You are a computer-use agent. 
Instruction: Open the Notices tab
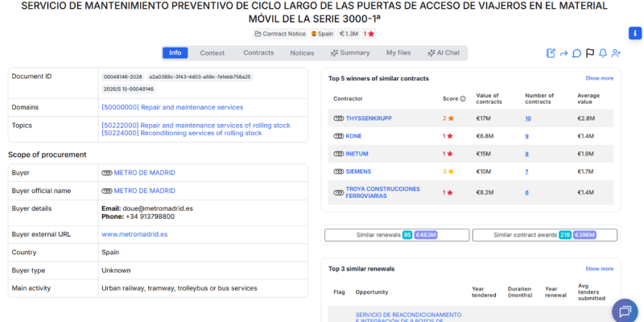tap(302, 53)
